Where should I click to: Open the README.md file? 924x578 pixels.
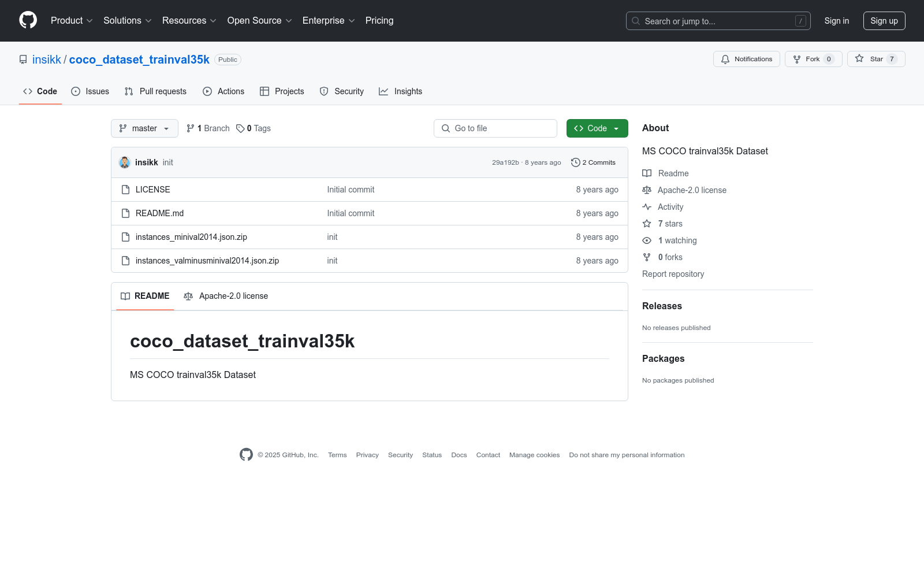pos(159,213)
